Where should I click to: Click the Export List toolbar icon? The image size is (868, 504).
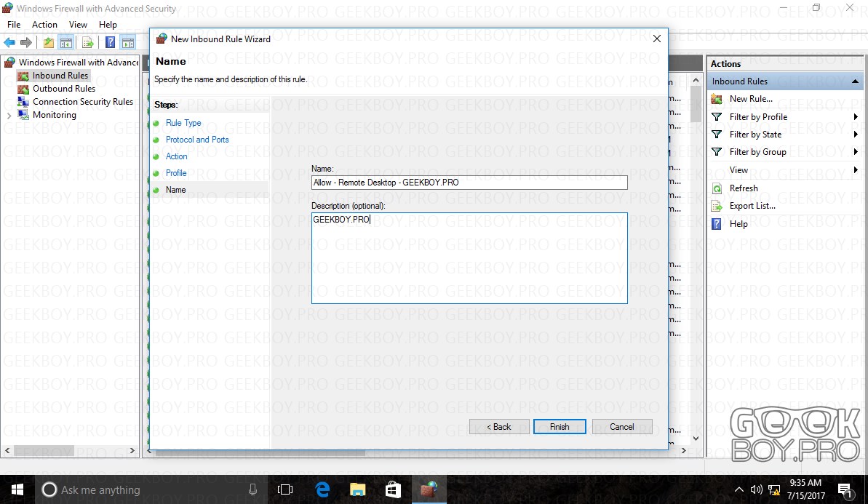[x=87, y=43]
